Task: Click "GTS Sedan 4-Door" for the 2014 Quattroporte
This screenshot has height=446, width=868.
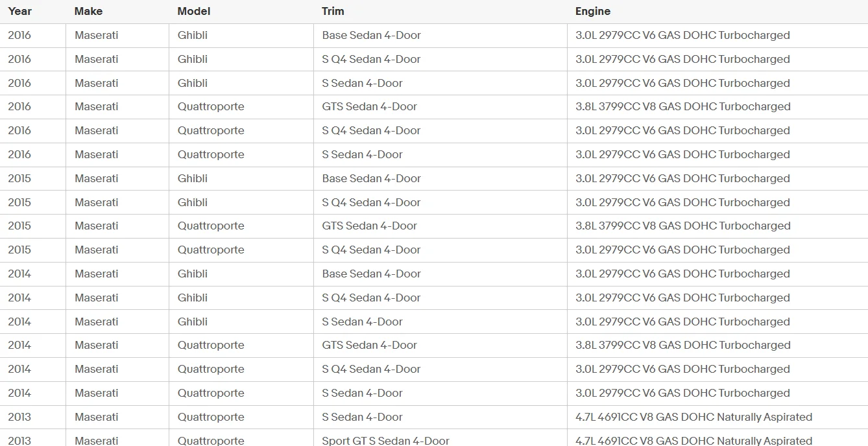Action: (x=370, y=345)
